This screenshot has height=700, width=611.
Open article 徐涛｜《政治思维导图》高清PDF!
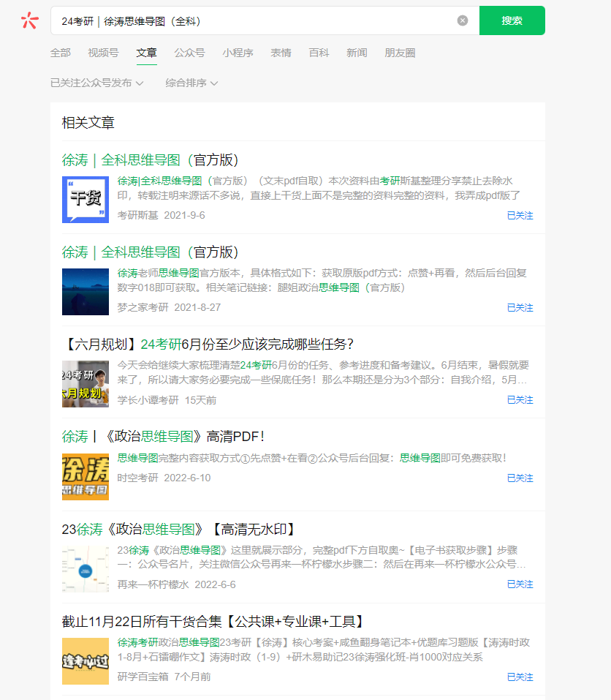pos(163,436)
